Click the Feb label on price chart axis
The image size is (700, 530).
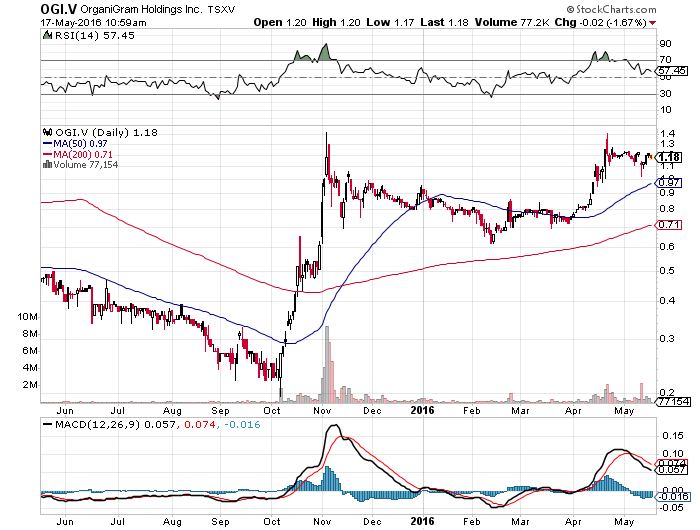pyautogui.click(x=471, y=411)
